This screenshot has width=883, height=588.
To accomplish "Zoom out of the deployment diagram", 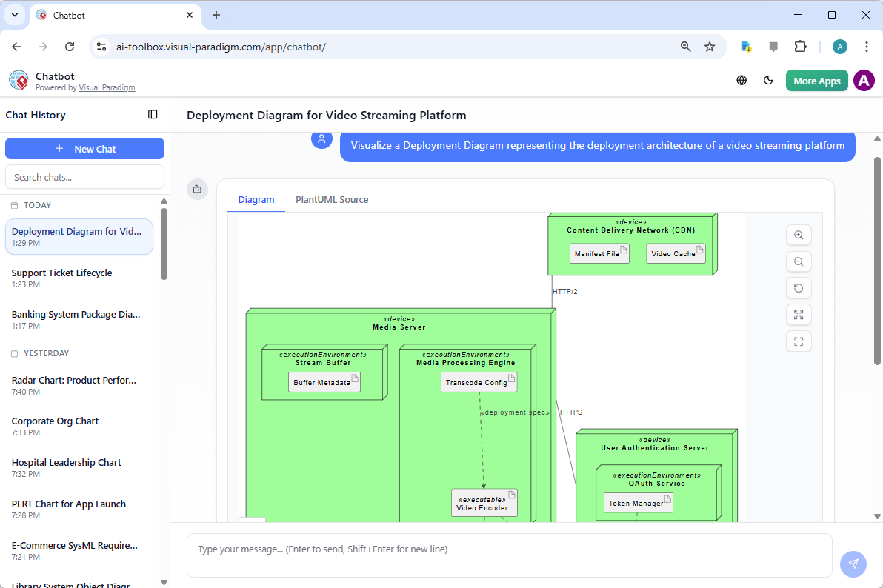I will 799,261.
